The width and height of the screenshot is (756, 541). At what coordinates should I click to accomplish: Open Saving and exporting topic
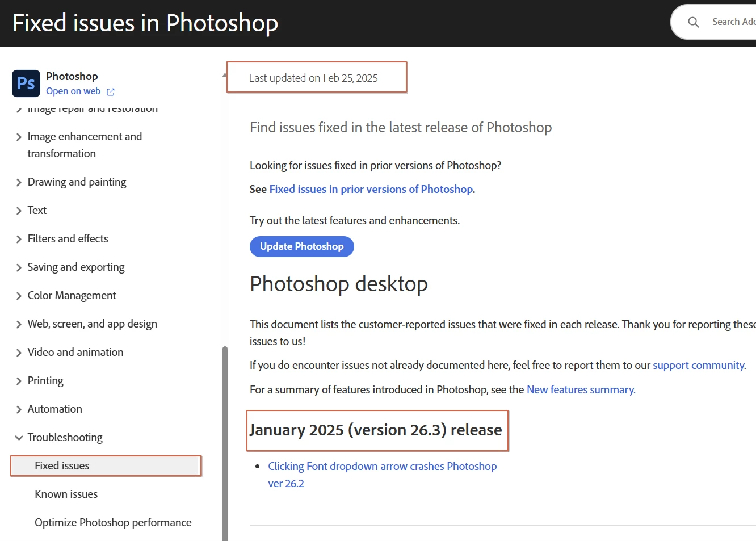click(76, 267)
